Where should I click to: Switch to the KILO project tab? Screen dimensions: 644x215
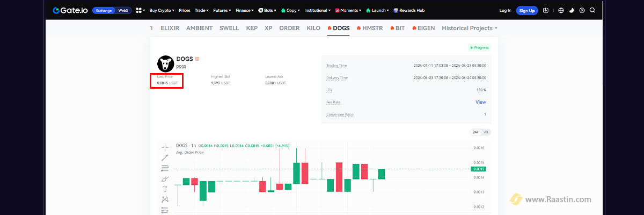[x=313, y=28]
